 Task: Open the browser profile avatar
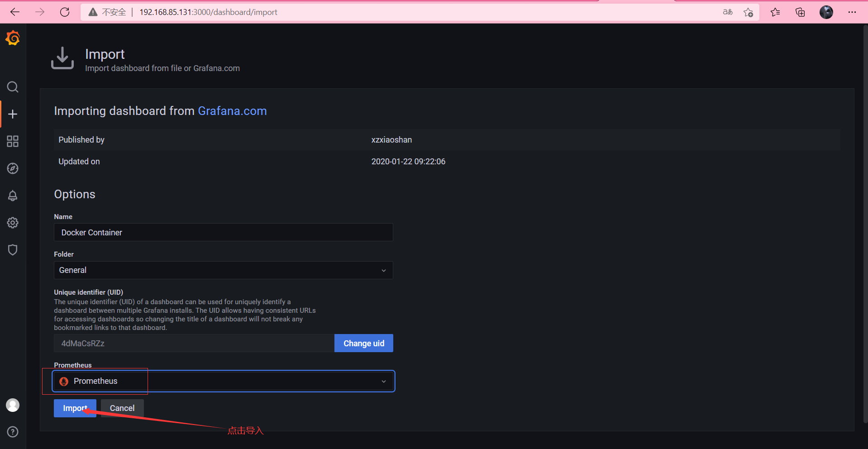tap(826, 12)
